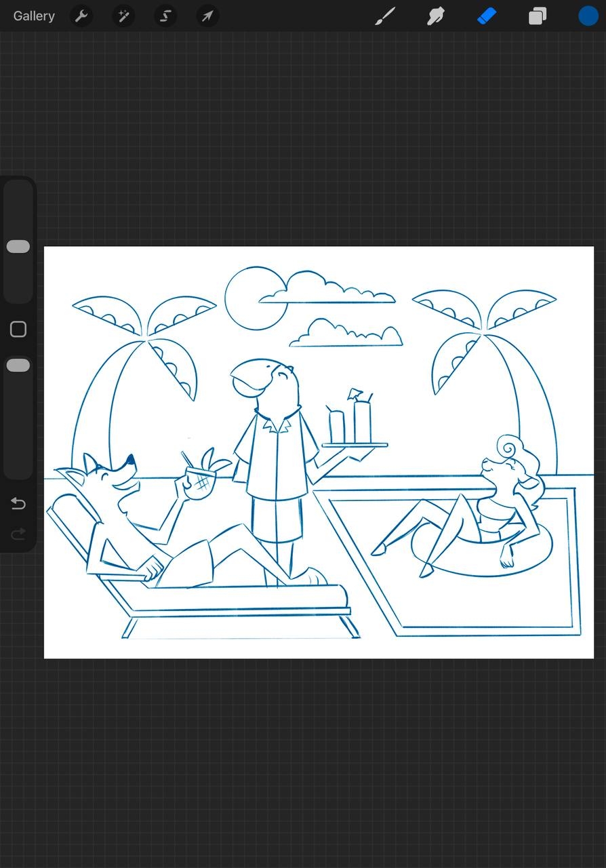Open the Layers panel

(538, 16)
